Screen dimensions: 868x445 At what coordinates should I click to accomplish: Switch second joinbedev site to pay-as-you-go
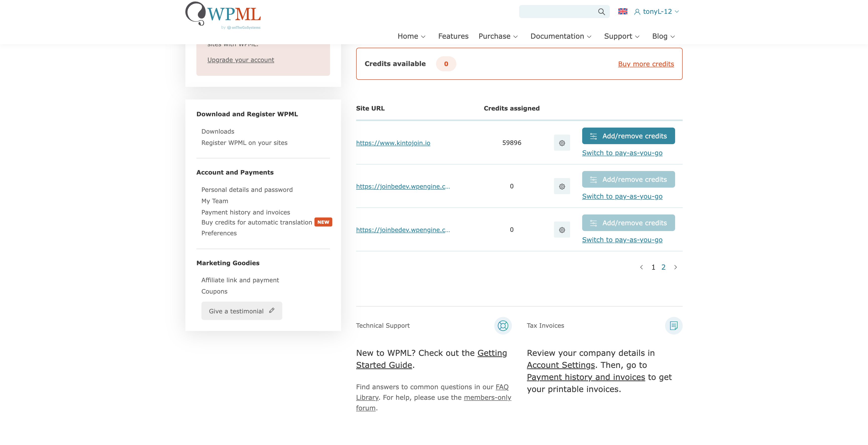point(622,196)
